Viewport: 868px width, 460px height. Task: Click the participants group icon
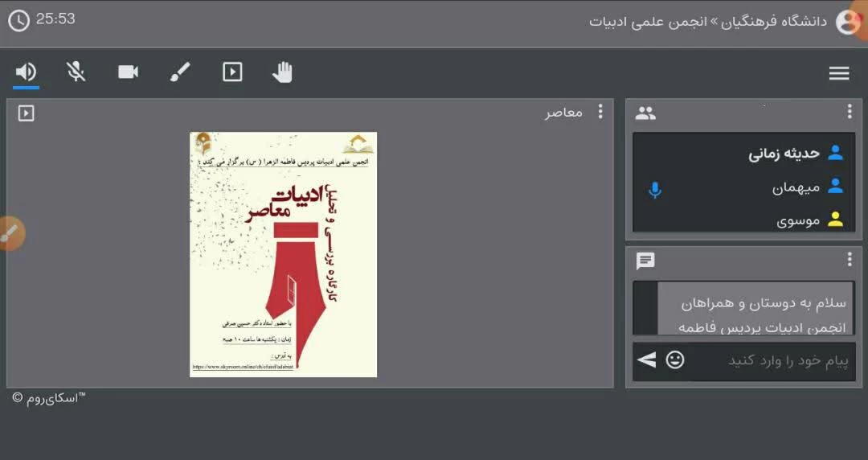645,113
